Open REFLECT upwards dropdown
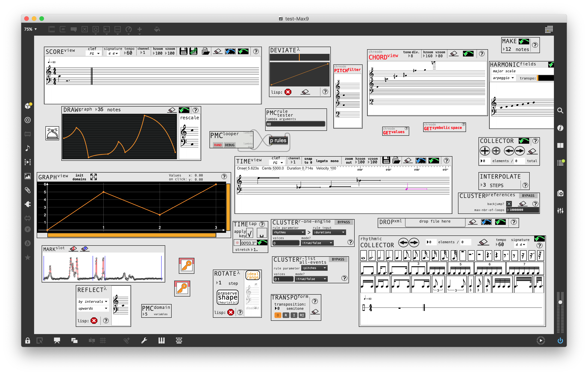The height and width of the screenshot is (375, 588). pos(93,308)
